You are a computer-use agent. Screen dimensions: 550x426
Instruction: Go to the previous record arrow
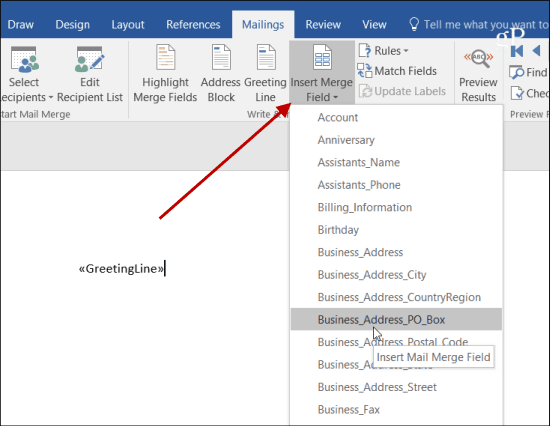536,51
